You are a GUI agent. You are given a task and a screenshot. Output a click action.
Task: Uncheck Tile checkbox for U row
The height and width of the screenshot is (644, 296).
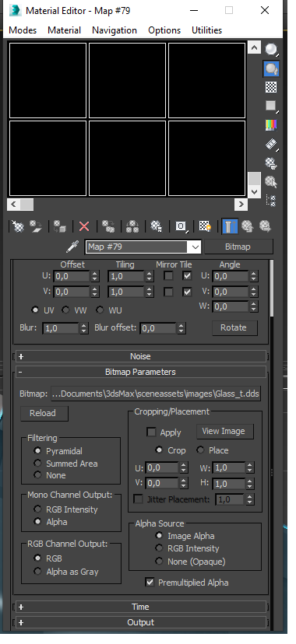187,275
